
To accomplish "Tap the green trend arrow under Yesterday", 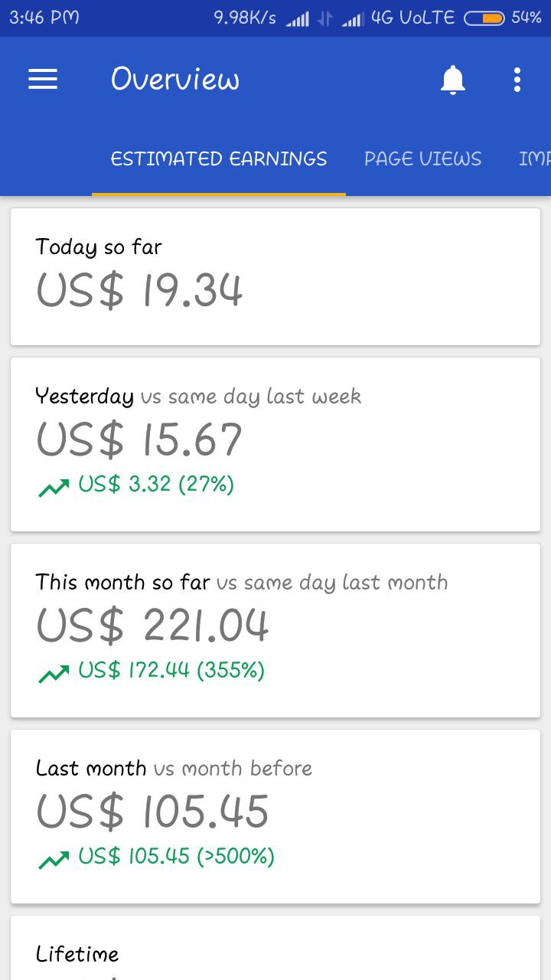I will point(54,486).
